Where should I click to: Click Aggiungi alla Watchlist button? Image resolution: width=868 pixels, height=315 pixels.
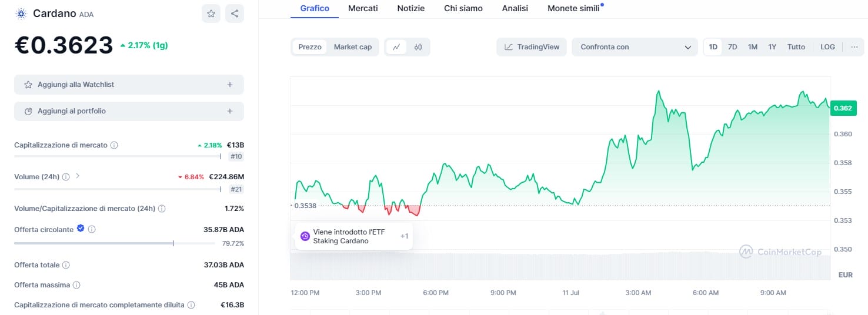tap(129, 85)
